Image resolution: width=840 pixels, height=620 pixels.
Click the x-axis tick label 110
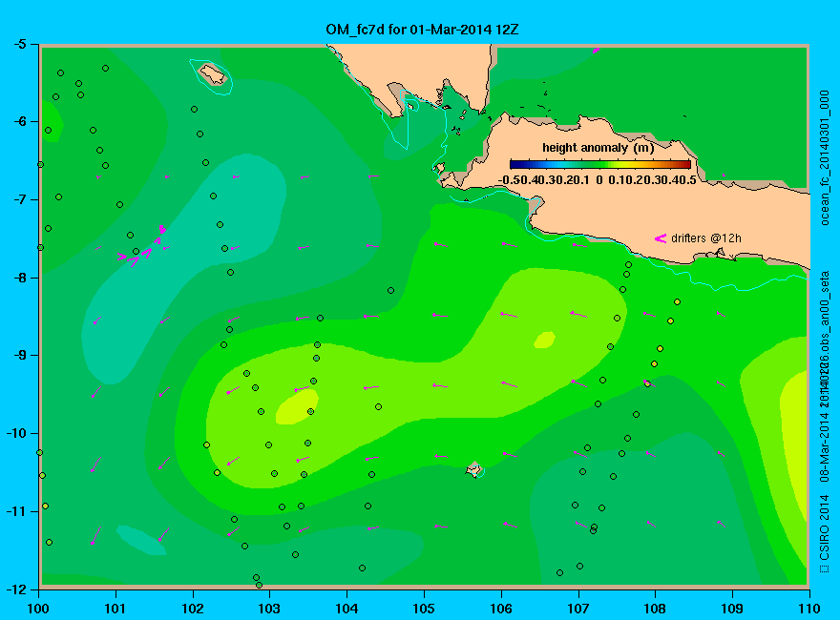809,609
